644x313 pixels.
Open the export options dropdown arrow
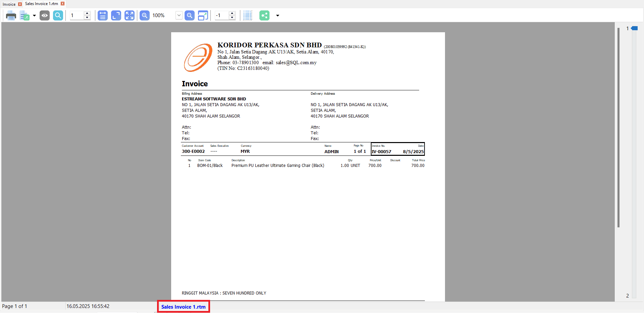click(x=34, y=15)
